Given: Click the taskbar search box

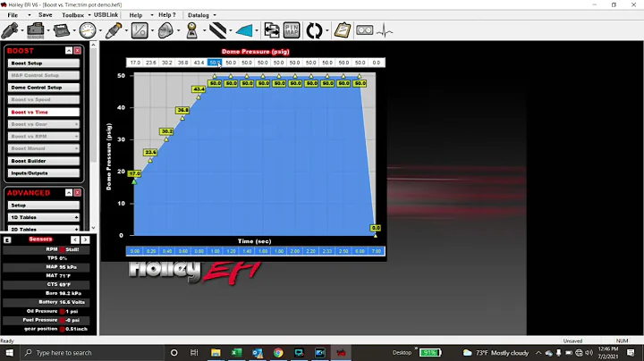Looking at the screenshot, I should click(x=91, y=353).
